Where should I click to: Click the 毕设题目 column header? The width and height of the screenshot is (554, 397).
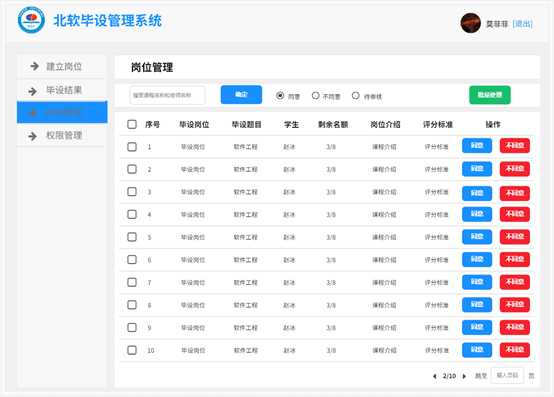click(246, 124)
